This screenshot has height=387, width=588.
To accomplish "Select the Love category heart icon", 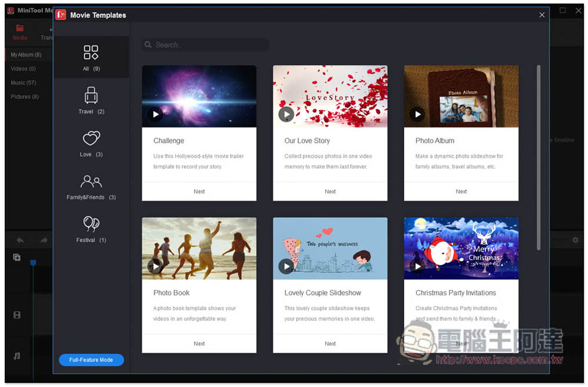I will pyautogui.click(x=91, y=138).
